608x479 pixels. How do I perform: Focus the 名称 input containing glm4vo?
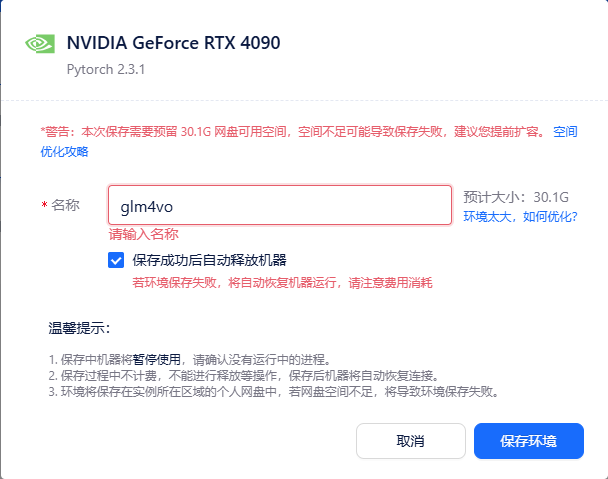(x=280, y=205)
